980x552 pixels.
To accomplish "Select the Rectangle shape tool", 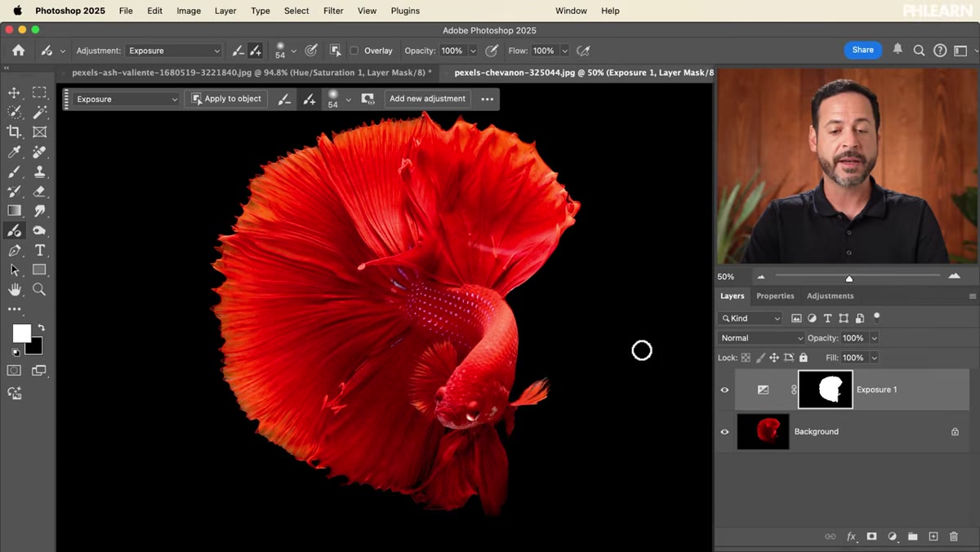I will pyautogui.click(x=39, y=269).
